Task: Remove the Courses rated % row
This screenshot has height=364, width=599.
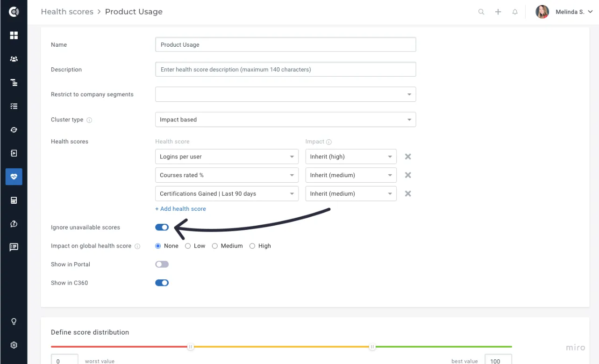Action: (x=408, y=175)
